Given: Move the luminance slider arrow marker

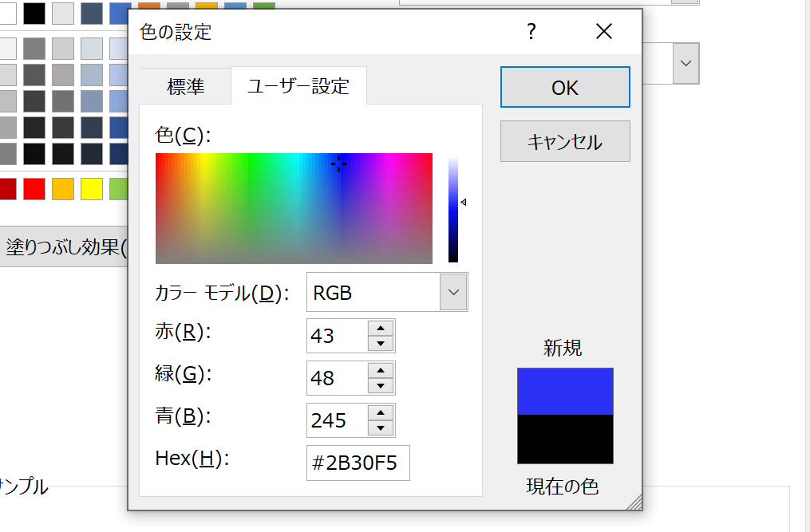Looking at the screenshot, I should click(463, 203).
